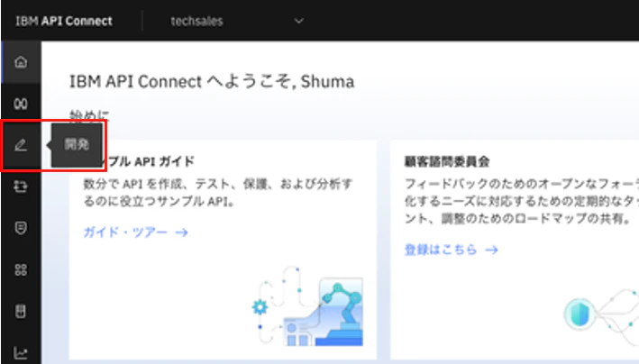The image size is (639, 364).
Task: Click the arrow next to 登録はこちら
Action: pyautogui.click(x=492, y=250)
